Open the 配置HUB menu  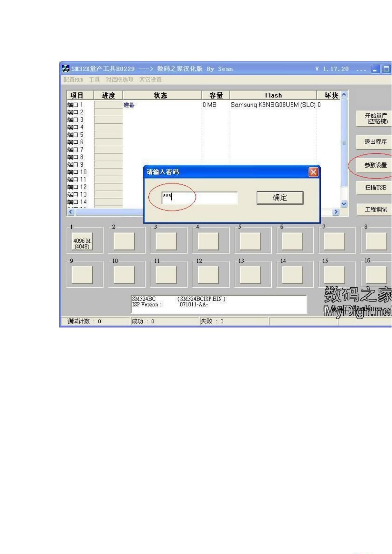click(73, 80)
